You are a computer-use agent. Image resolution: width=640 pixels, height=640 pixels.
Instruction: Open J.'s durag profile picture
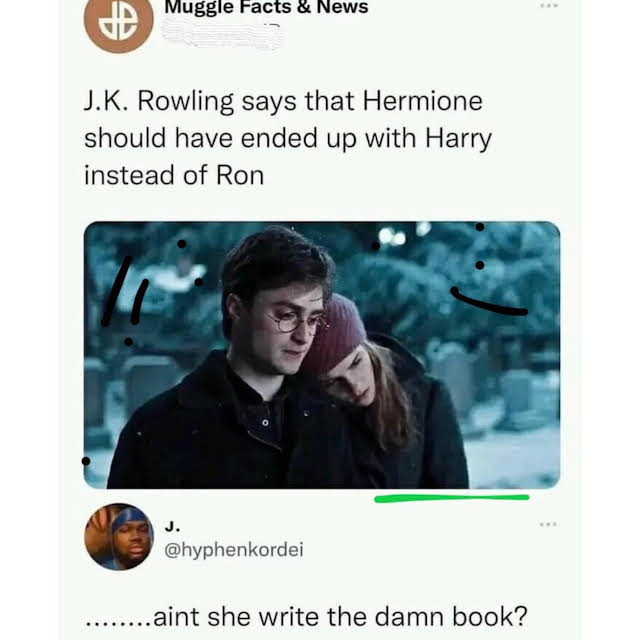(119, 537)
